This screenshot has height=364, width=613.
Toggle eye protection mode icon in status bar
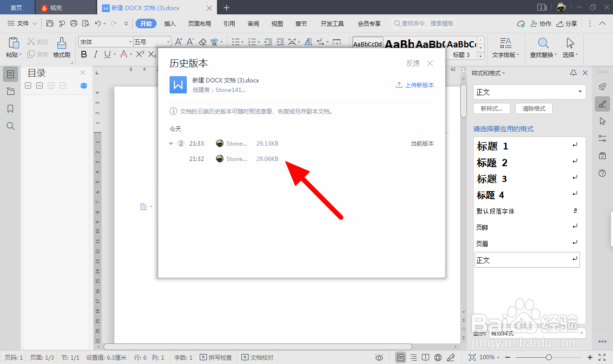point(380,357)
